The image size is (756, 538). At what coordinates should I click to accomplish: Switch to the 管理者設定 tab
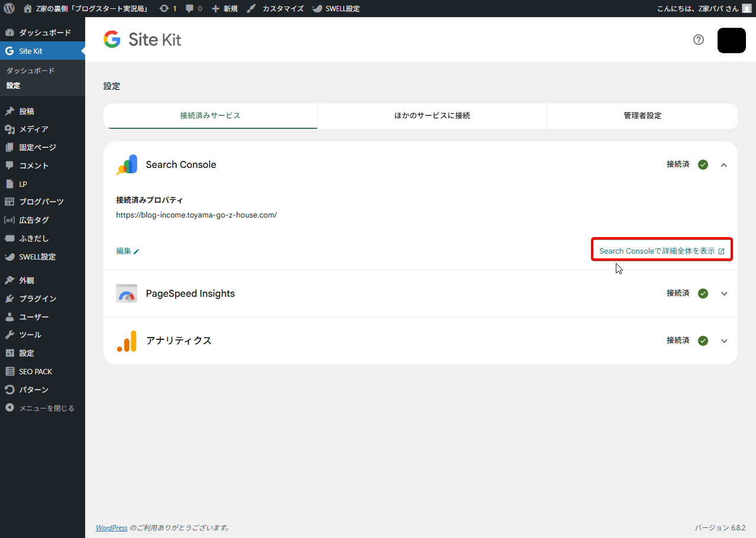tap(642, 116)
